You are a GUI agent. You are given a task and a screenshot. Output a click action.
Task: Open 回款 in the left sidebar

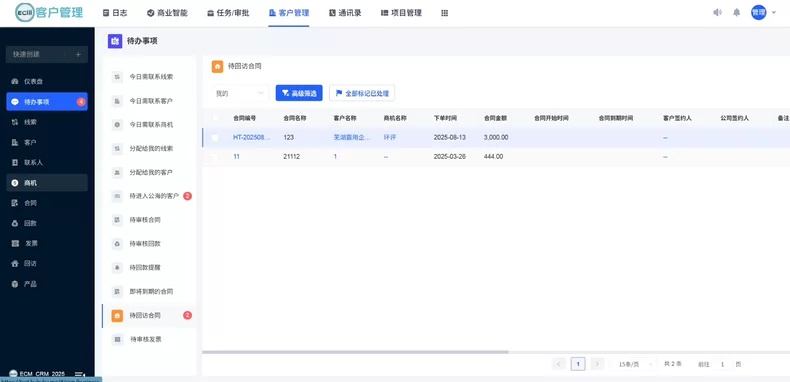(x=47, y=223)
